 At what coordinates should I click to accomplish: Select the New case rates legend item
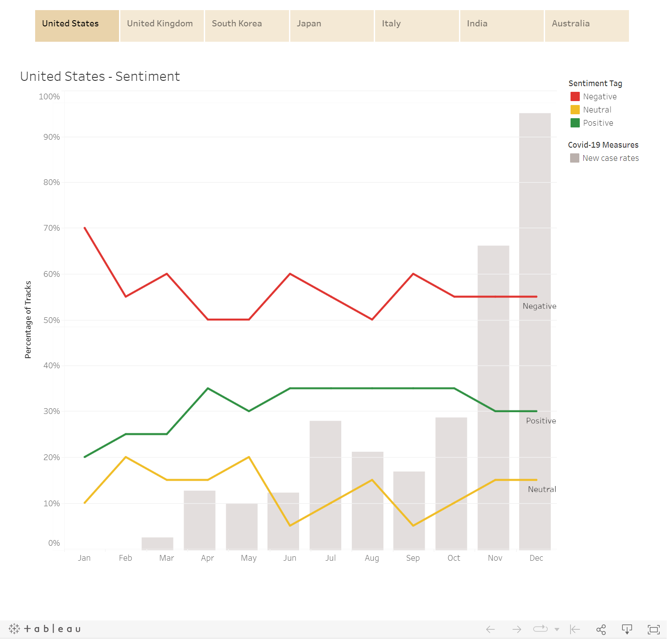(611, 158)
